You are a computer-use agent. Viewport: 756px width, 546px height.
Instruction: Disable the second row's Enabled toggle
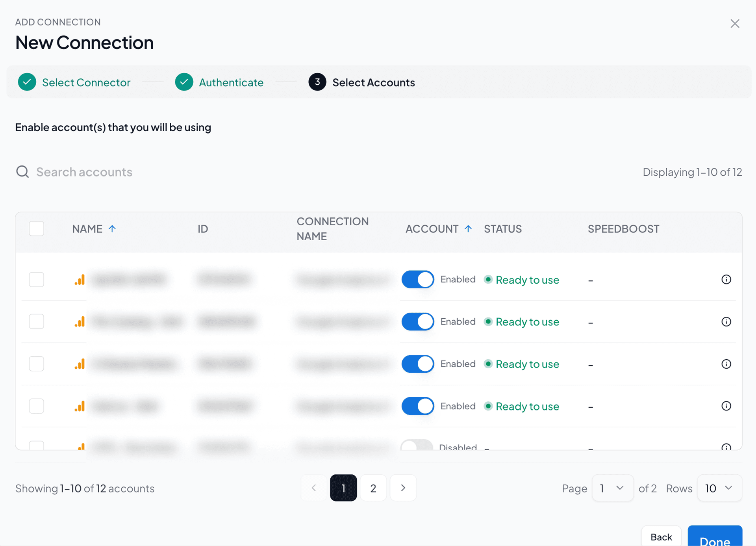(x=418, y=321)
